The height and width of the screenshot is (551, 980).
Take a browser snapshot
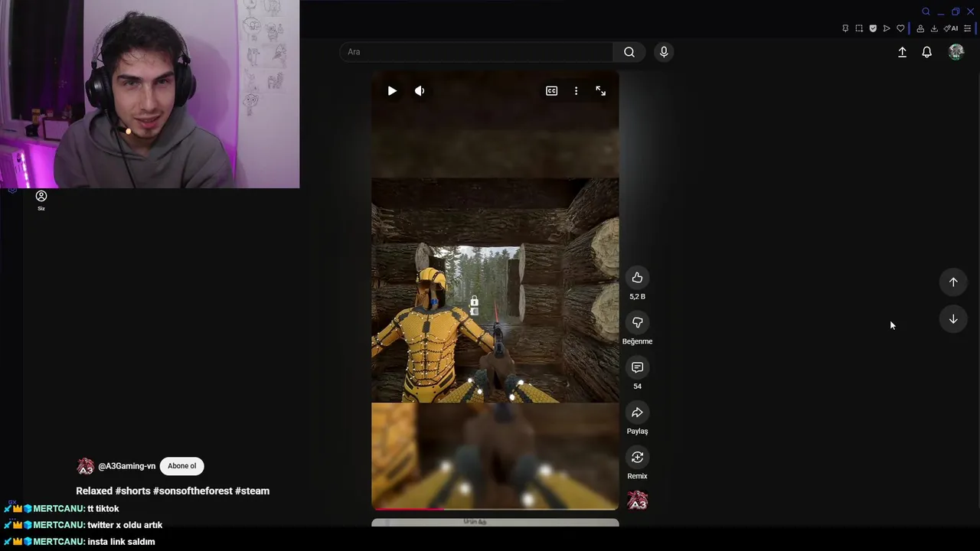pyautogui.click(x=859, y=28)
